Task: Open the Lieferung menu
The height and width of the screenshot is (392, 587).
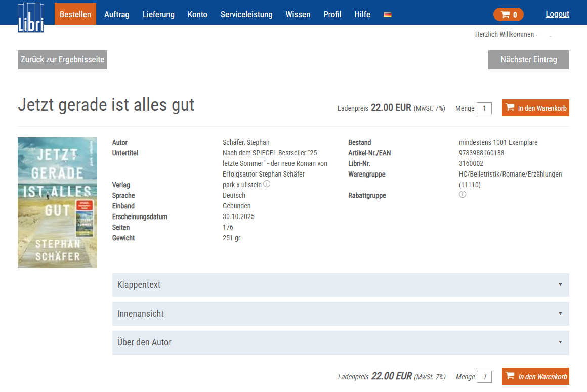Action: (x=158, y=14)
